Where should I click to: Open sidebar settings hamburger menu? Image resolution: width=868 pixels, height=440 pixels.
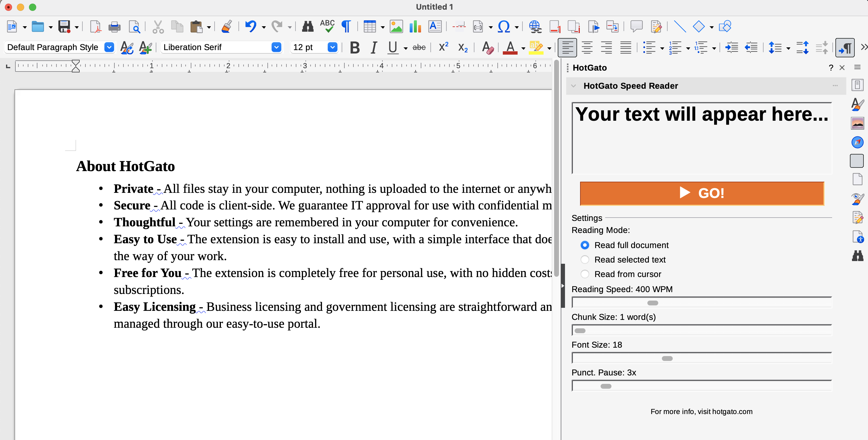(x=857, y=67)
